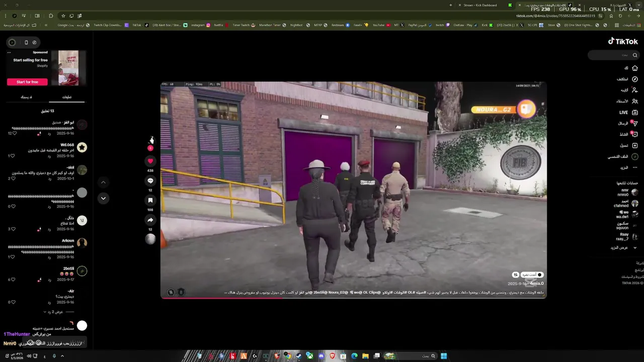Open the Profile avatar item in sidebar
The image size is (644, 362).
(635, 156)
